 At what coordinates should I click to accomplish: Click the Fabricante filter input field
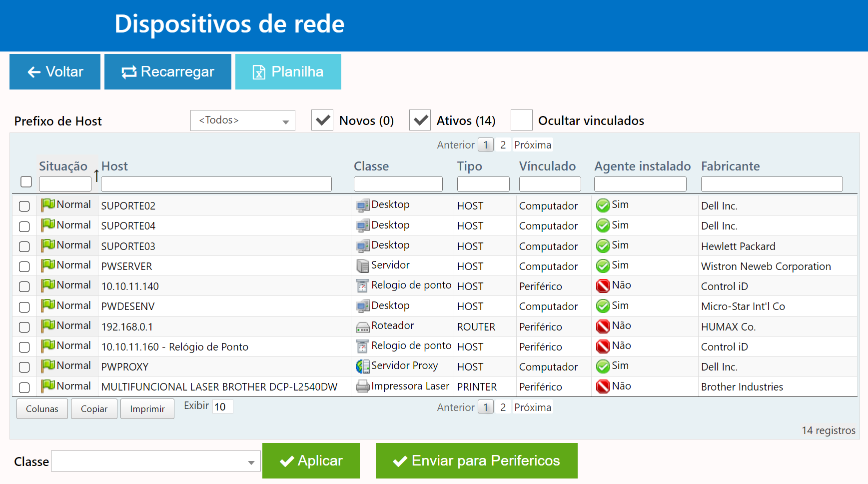(772, 184)
